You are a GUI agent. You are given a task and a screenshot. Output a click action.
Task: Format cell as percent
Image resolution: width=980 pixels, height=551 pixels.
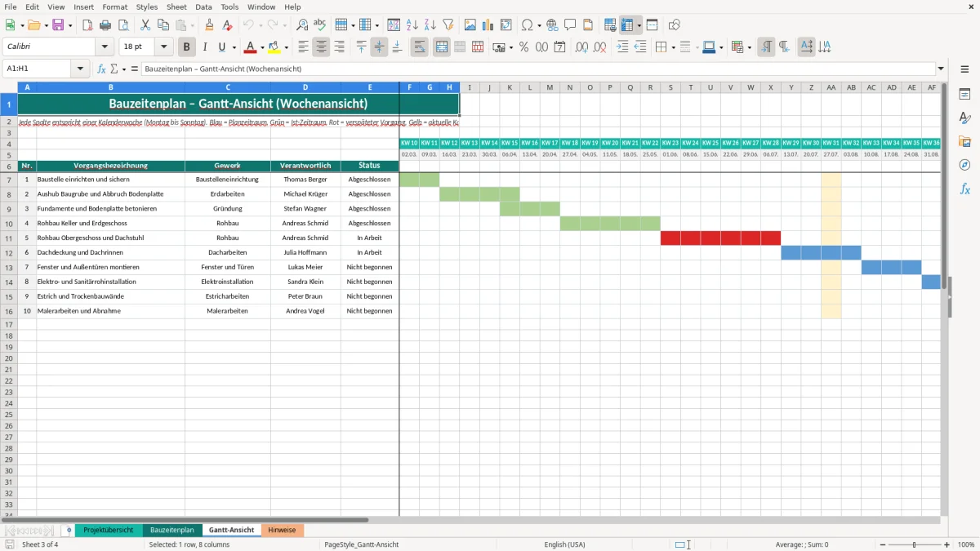pos(524,47)
